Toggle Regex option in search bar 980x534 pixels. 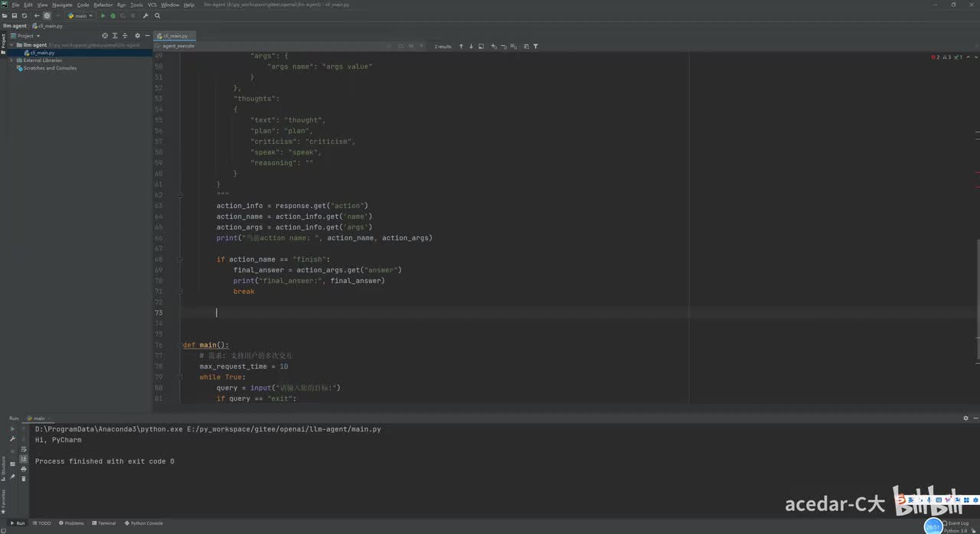click(420, 46)
